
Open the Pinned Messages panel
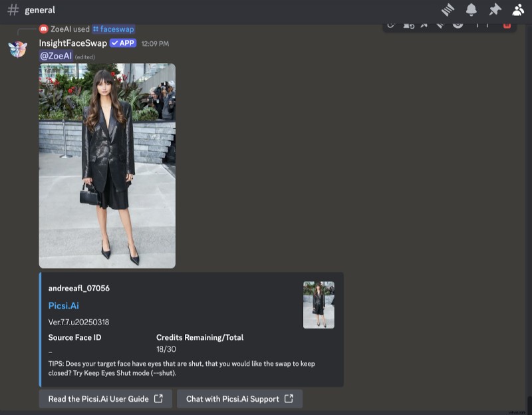click(x=495, y=9)
